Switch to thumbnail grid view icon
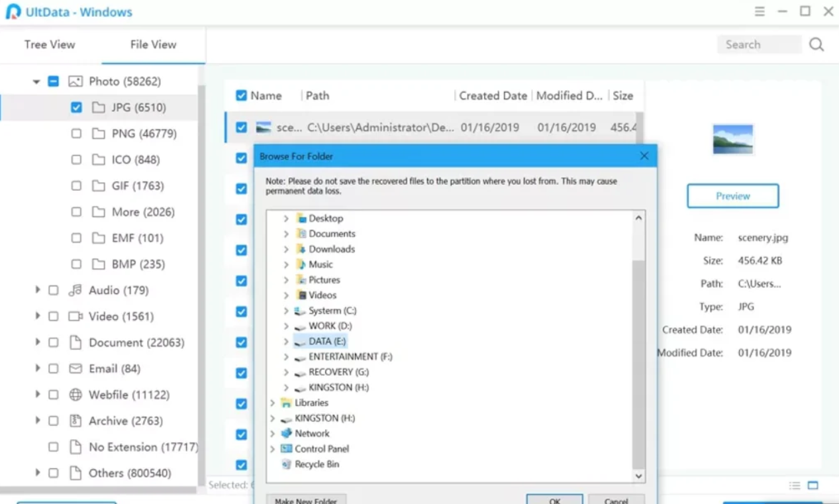Image resolution: width=839 pixels, height=504 pixels. point(813,485)
